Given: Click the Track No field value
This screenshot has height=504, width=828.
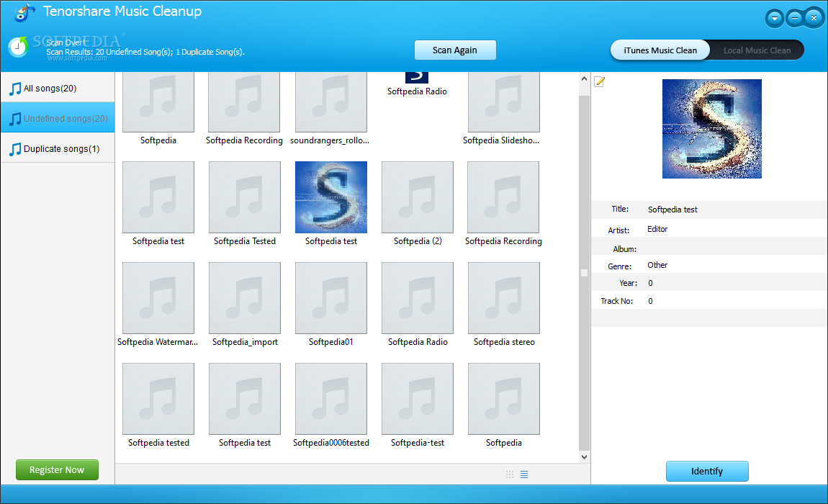Looking at the screenshot, I should click(651, 301).
